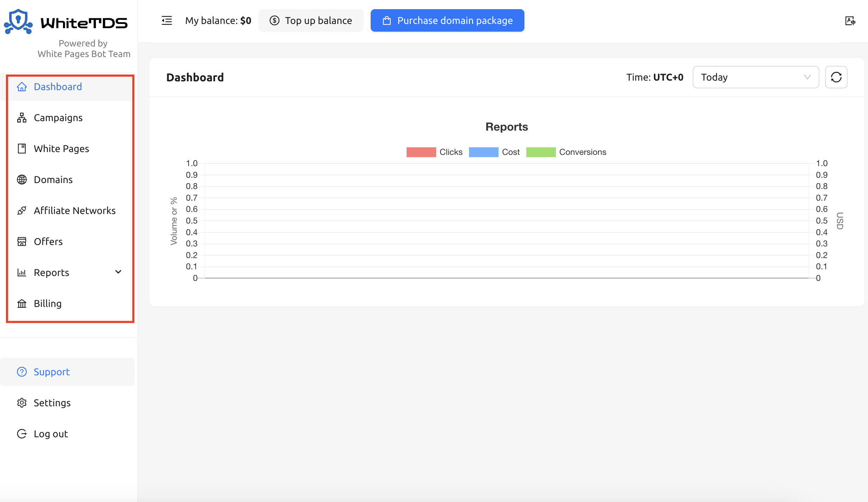Click the shopping bag icon on Purchase button
This screenshot has height=502, width=868.
pos(387,21)
